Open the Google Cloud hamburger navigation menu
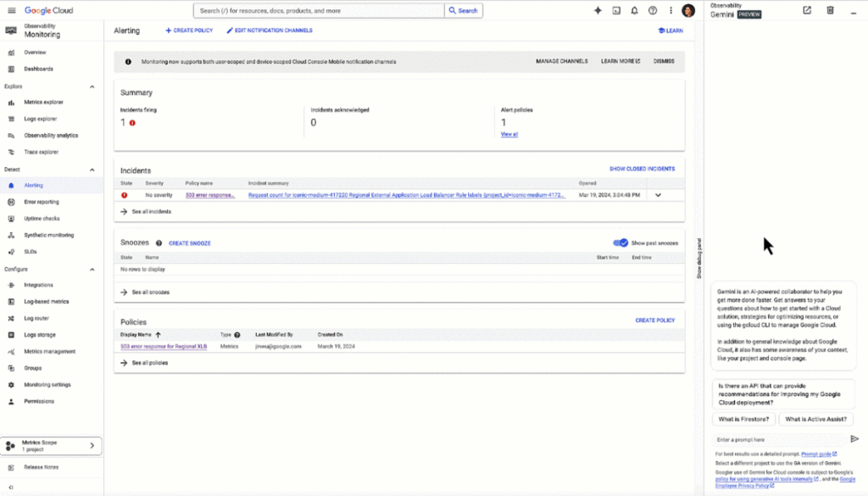Viewport: 868px width, 496px height. click(x=11, y=10)
